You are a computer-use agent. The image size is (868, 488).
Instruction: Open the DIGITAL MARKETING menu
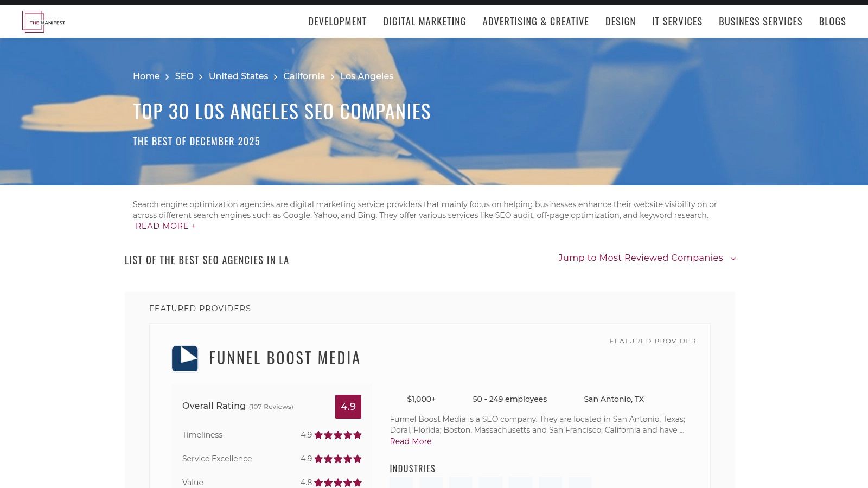pos(424,21)
